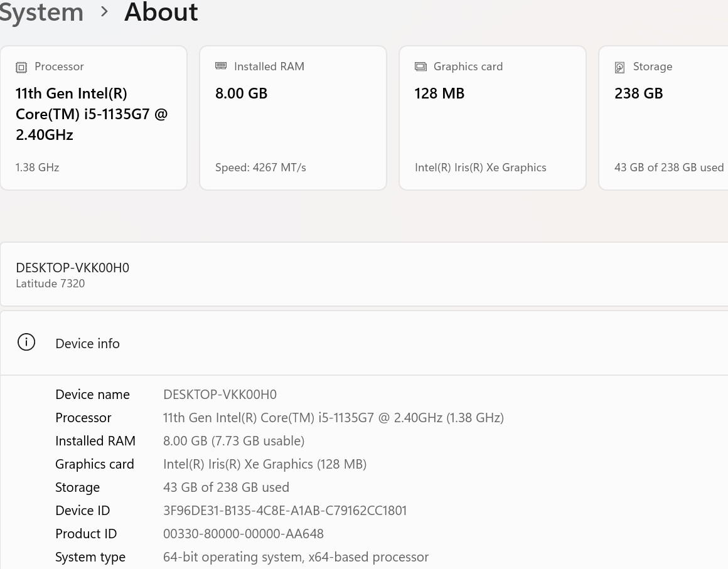Image resolution: width=728 pixels, height=569 pixels.
Task: Select the processor value ending in (1.38 GHz)
Action: click(x=333, y=418)
